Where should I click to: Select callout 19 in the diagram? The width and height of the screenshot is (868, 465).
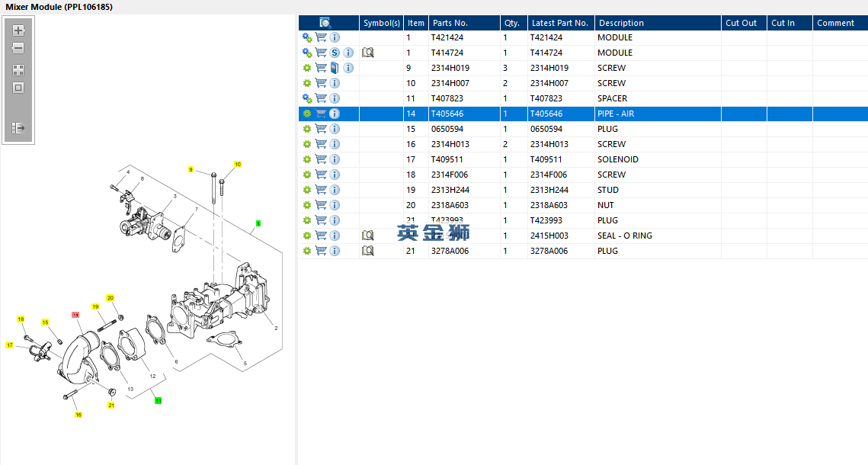point(95,306)
